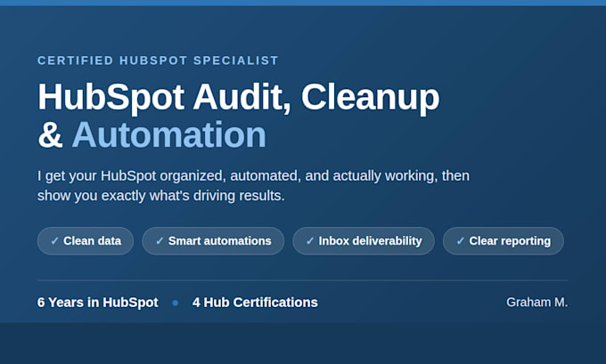The image size is (606, 364).
Task: Click the checkmark in Clean data pill
Action: [54, 241]
